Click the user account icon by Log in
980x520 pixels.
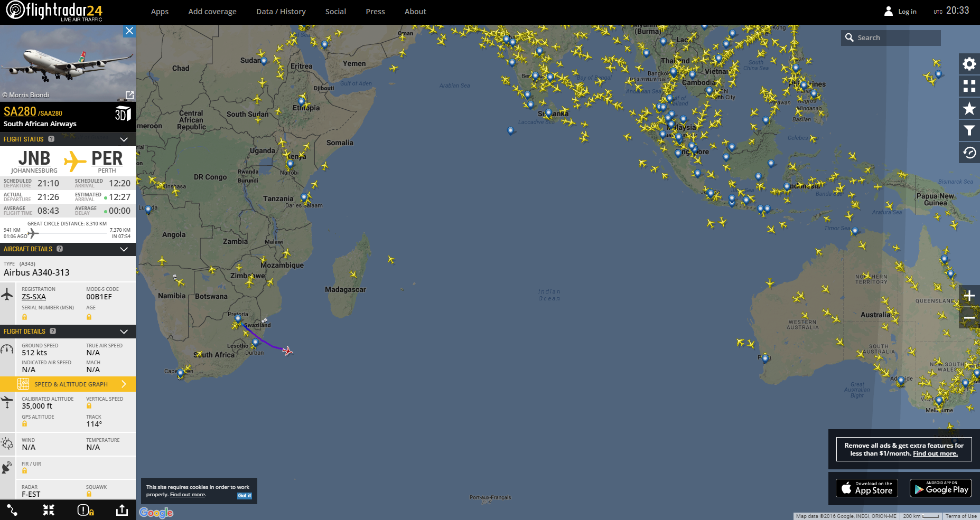click(x=889, y=11)
